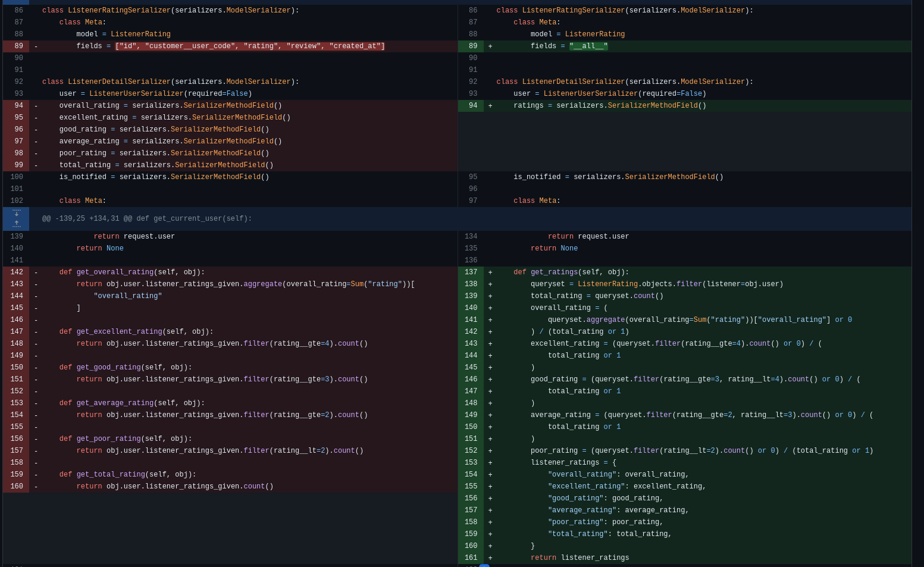924x567 pixels.
Task: Select right line number 153 for listener_ratings
Action: (471, 463)
